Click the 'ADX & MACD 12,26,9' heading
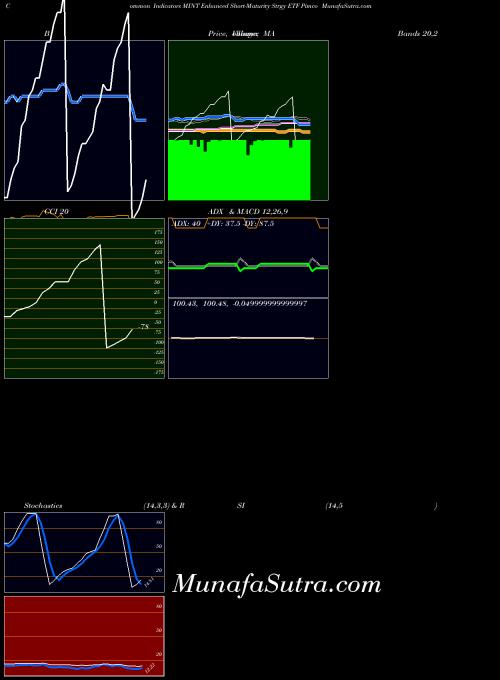500x680 pixels. coord(248,212)
